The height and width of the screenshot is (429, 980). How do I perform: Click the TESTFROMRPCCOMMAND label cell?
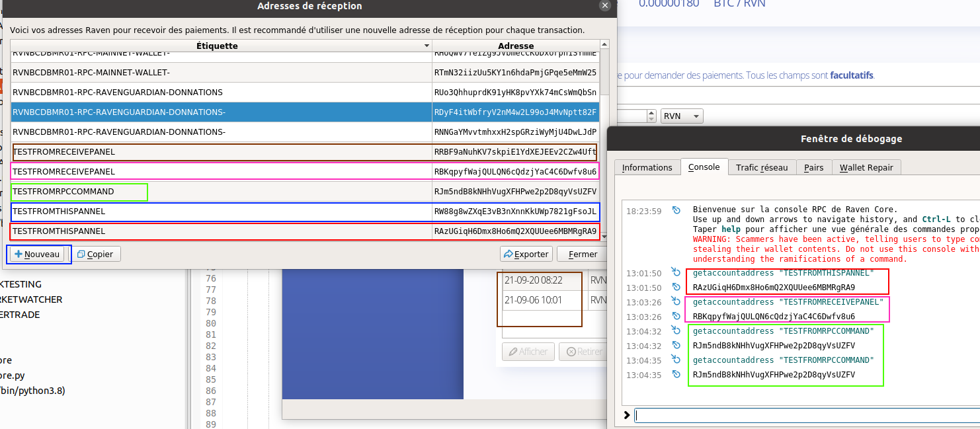[222, 192]
